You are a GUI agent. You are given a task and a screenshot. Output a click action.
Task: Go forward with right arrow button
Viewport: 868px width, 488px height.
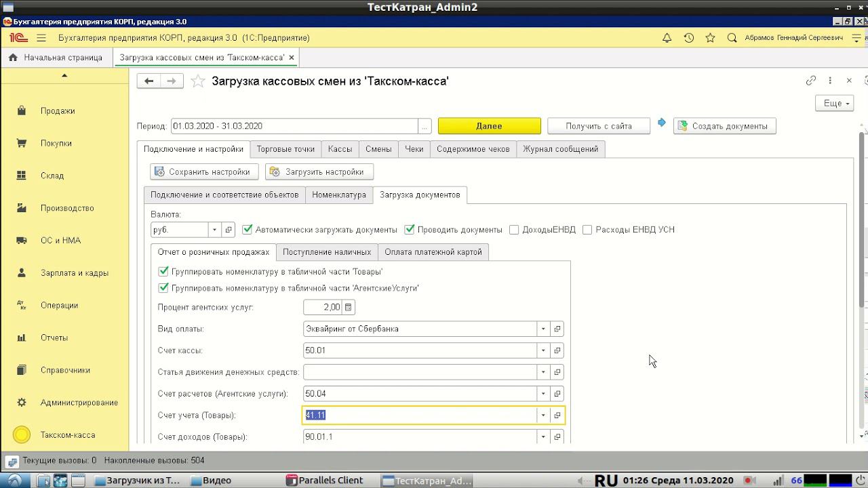[172, 81]
